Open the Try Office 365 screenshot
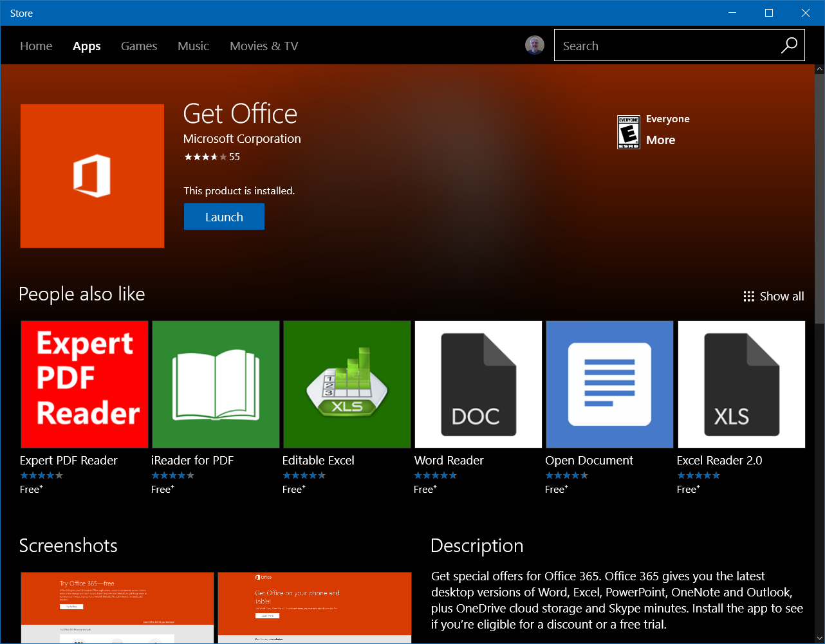Image resolution: width=825 pixels, height=644 pixels. click(117, 607)
